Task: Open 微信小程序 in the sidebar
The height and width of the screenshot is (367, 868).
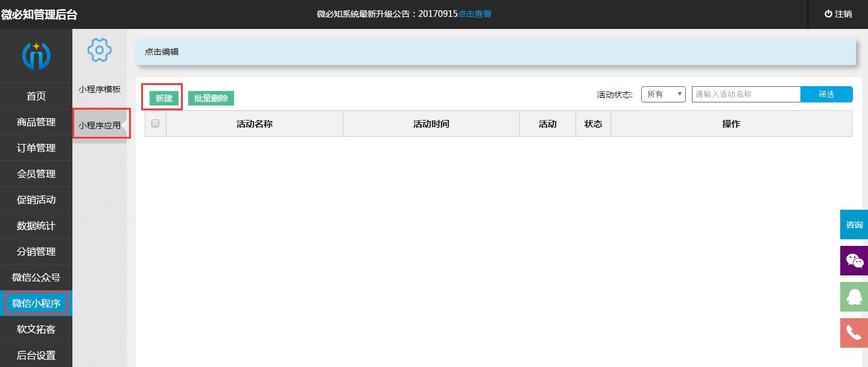Action: pyautogui.click(x=36, y=303)
